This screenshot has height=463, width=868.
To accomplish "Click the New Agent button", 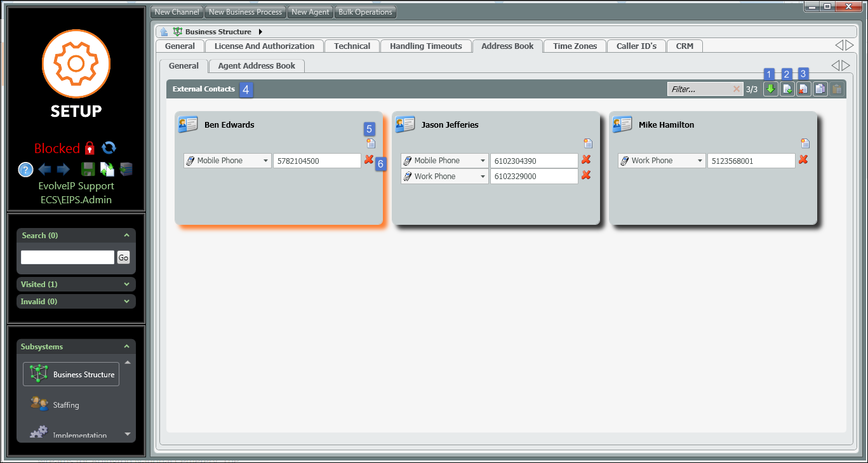I will [x=310, y=12].
